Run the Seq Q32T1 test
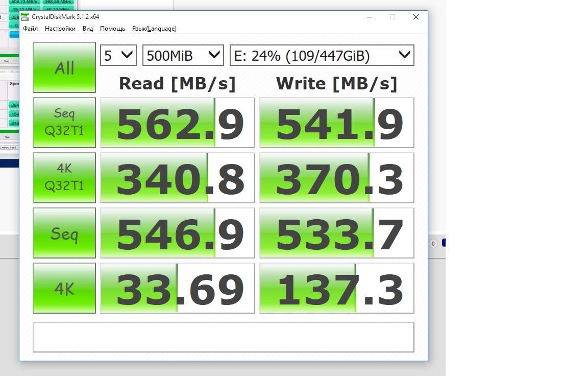The height and width of the screenshot is (376, 588). click(x=64, y=123)
